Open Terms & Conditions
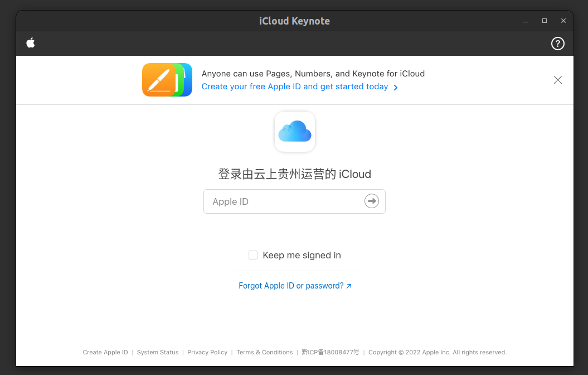 [264, 352]
